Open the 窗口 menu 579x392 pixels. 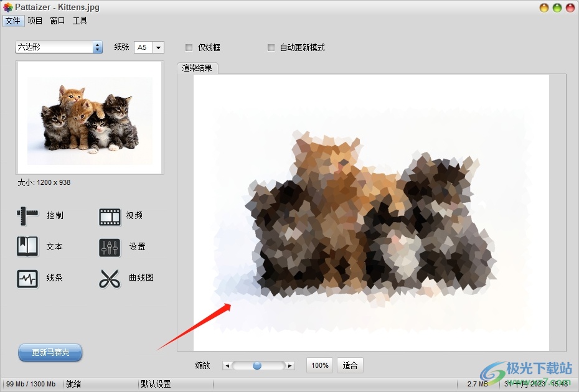[57, 21]
